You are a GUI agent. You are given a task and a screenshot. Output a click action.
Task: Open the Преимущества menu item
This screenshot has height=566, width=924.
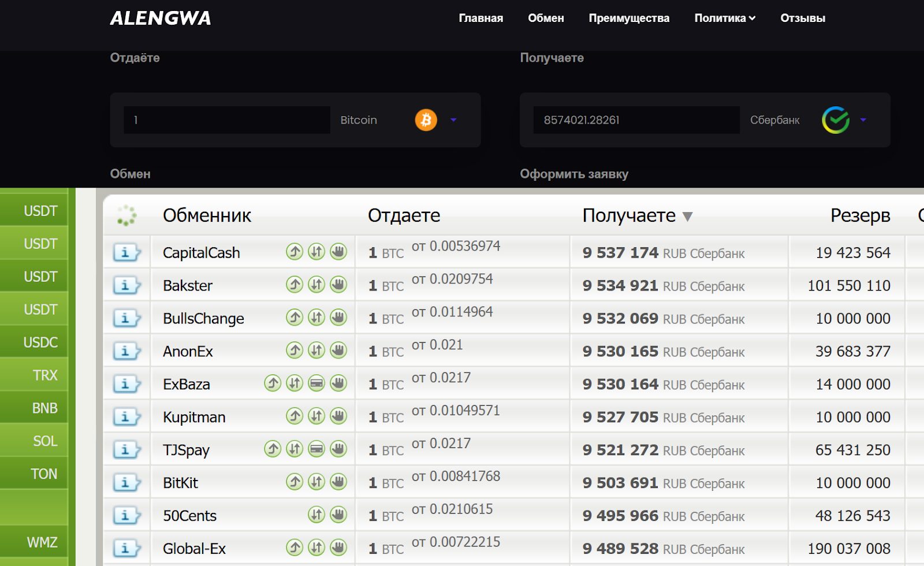point(629,18)
